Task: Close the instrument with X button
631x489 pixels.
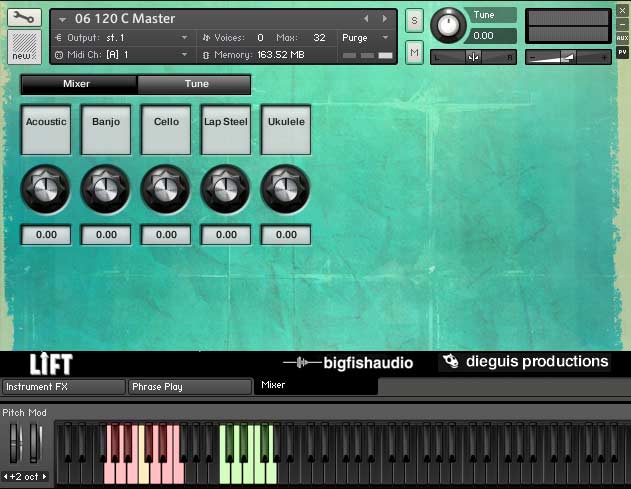Action: (x=622, y=10)
